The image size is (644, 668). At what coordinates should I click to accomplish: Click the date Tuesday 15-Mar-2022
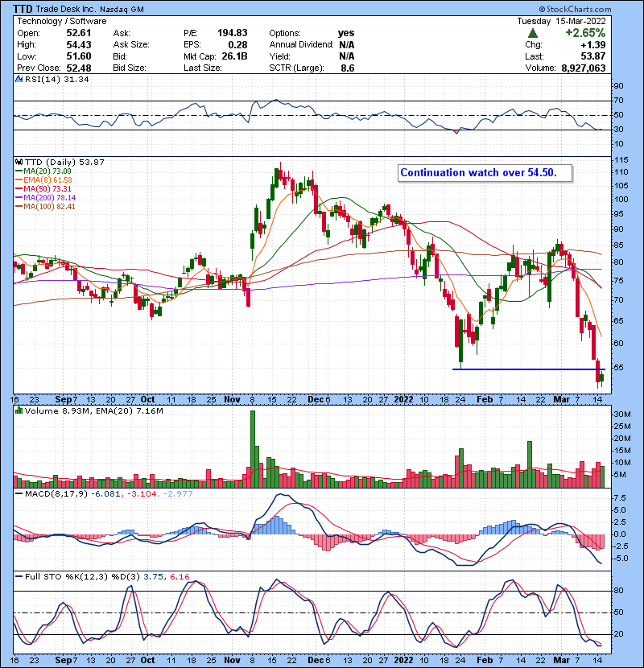tap(561, 21)
